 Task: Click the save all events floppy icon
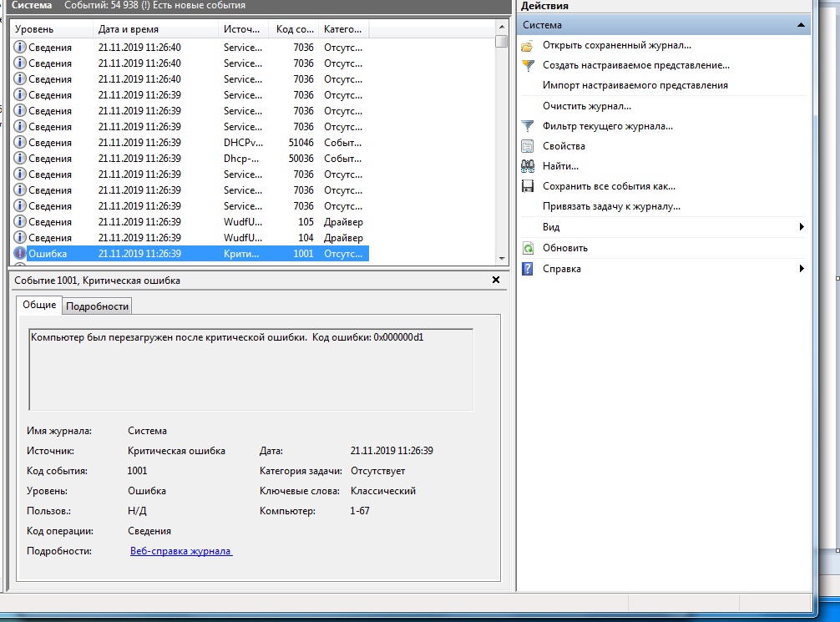[x=527, y=186]
